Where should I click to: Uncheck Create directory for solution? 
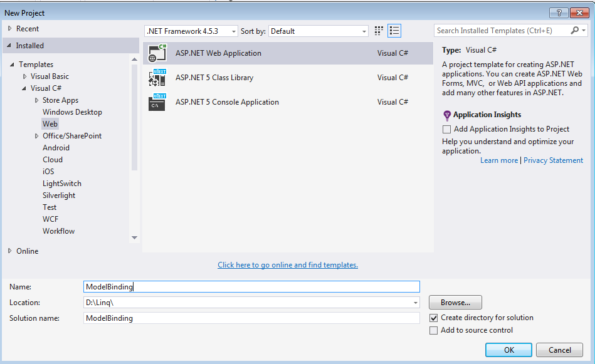tap(433, 318)
